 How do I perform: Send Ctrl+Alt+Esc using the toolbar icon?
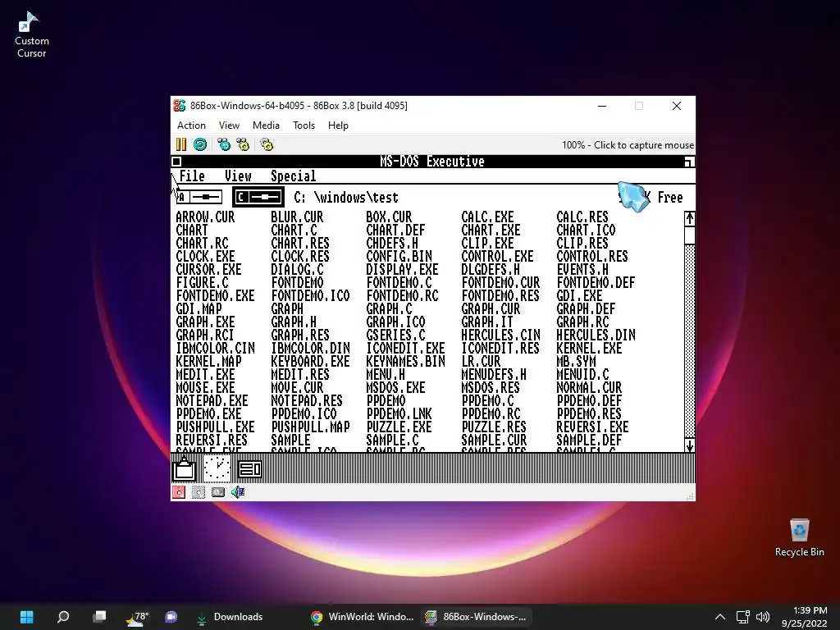tap(243, 144)
